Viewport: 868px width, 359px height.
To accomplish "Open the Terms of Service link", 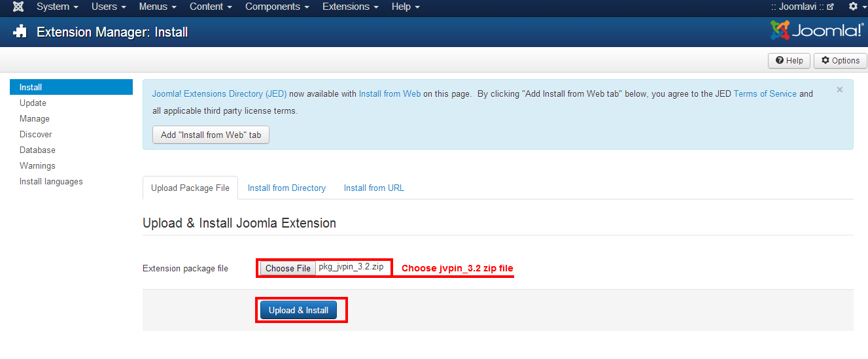I will [765, 94].
